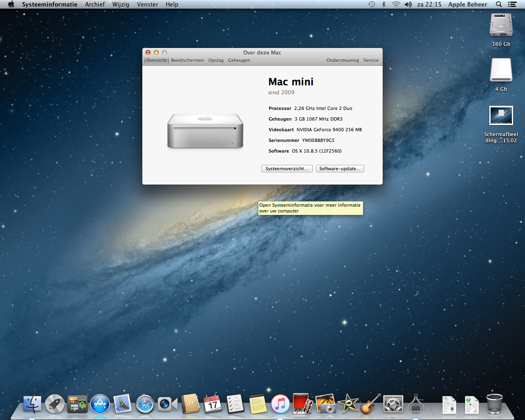Open Notes yellow pad in Dock

click(258, 404)
